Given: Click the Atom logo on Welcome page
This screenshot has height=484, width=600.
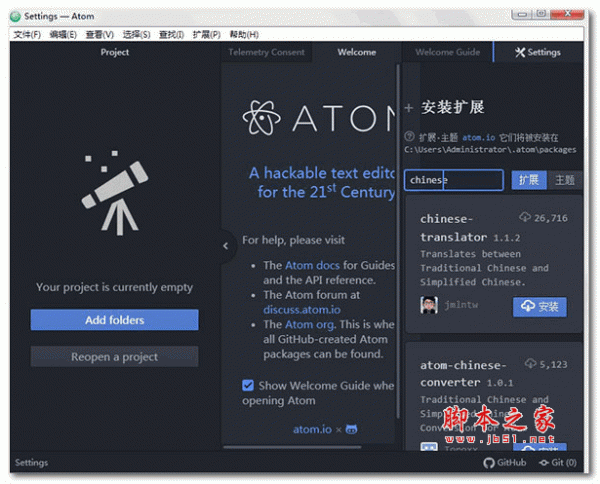Looking at the screenshot, I should point(262,118).
